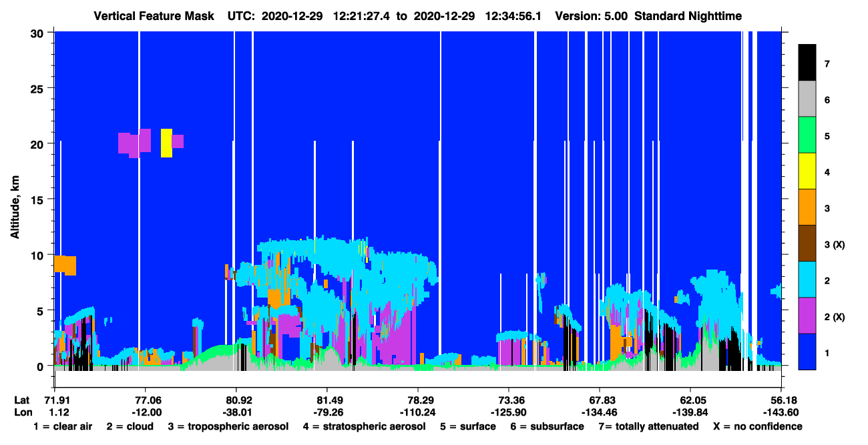868x445 pixels.
Task: Click longitude value -110.24
Action: pyautogui.click(x=418, y=412)
